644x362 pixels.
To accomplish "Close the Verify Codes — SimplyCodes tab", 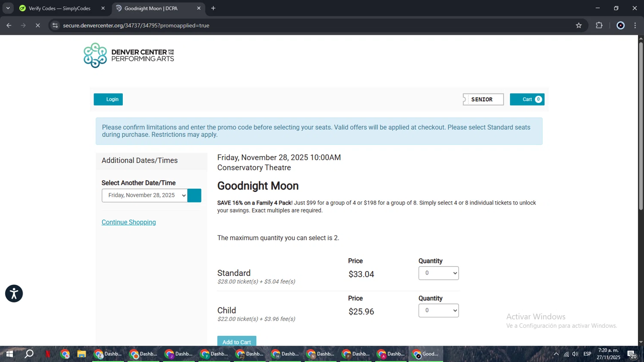I will tap(103, 8).
